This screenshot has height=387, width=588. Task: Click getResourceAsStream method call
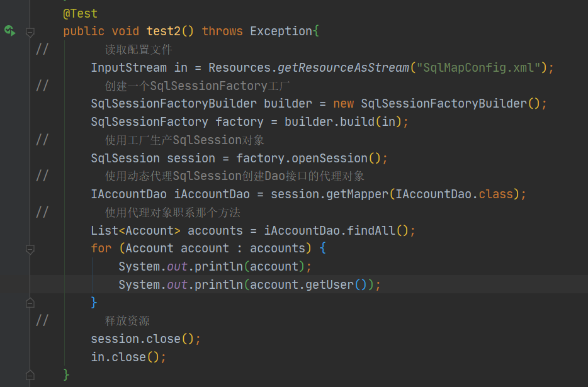point(343,67)
